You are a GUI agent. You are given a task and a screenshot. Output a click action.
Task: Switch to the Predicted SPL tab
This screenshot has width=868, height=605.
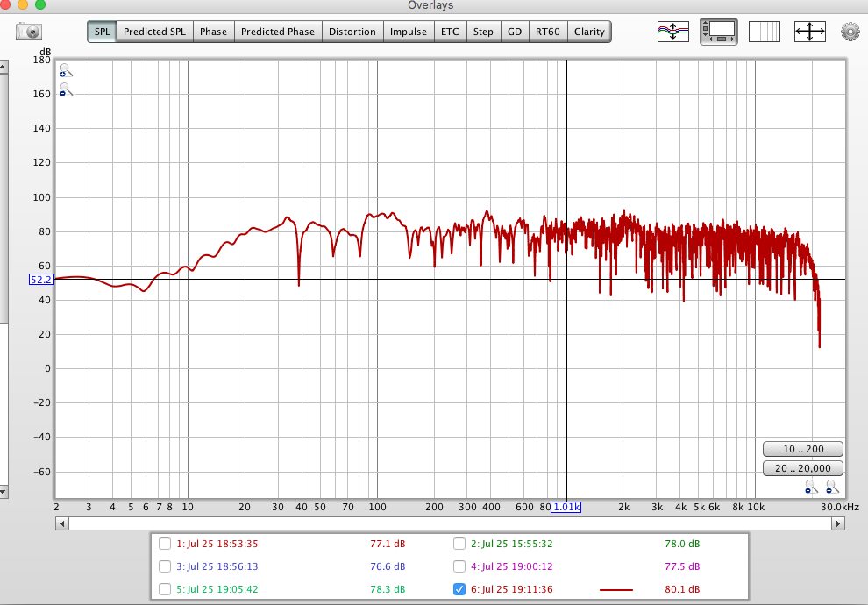pos(154,32)
